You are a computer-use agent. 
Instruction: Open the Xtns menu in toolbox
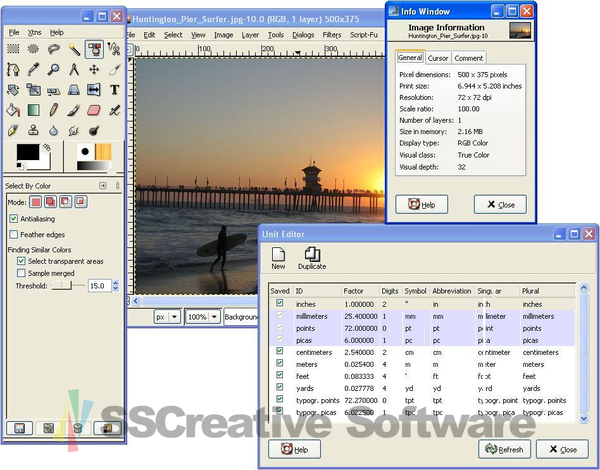tap(34, 33)
